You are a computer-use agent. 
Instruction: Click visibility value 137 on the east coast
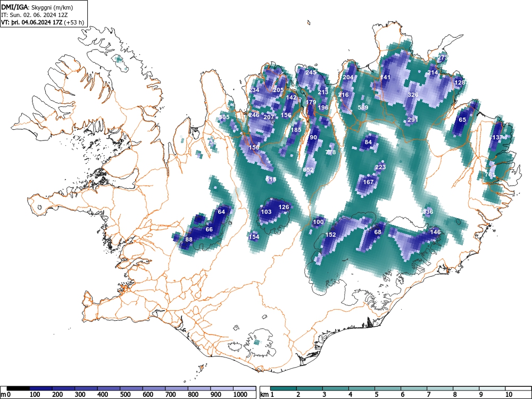tap(497, 137)
